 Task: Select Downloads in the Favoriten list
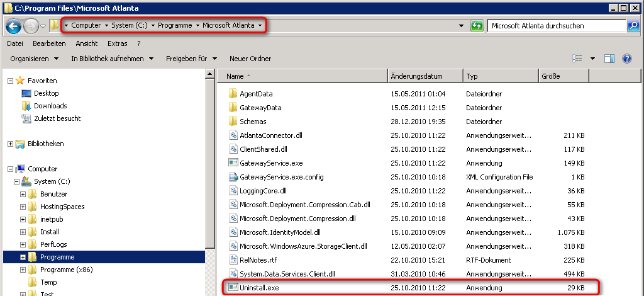pos(50,106)
